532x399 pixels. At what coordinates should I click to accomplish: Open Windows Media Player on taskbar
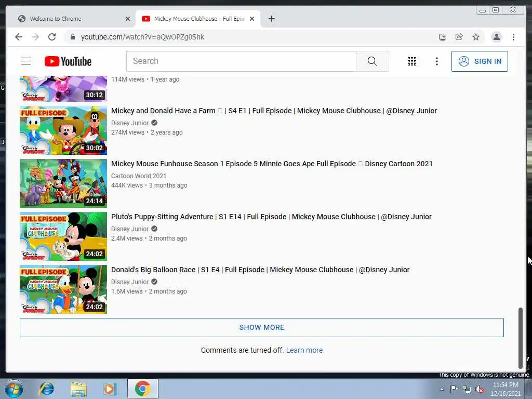tap(110, 389)
